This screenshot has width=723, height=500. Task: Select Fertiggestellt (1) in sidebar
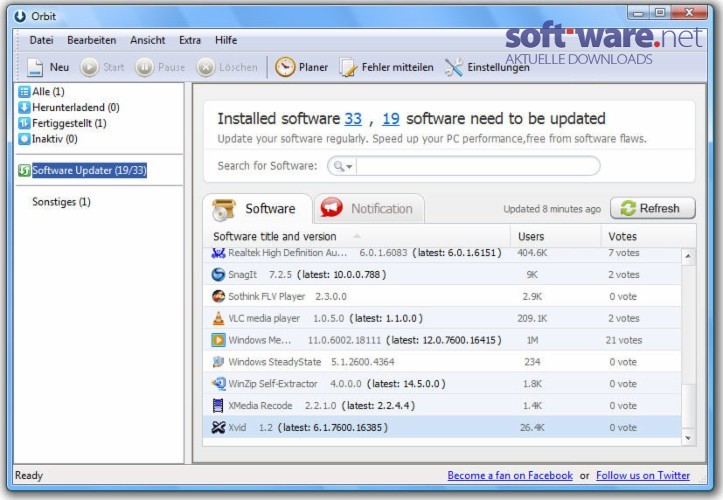(62, 123)
